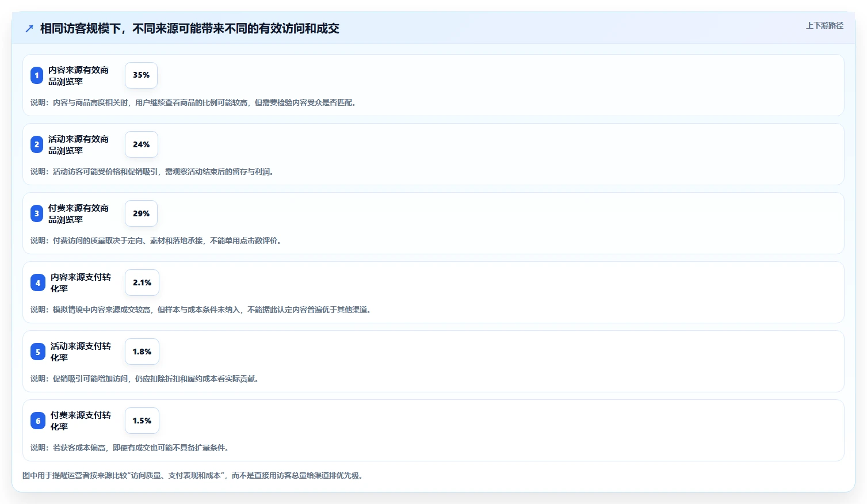Select the 35% value chip

tap(141, 75)
